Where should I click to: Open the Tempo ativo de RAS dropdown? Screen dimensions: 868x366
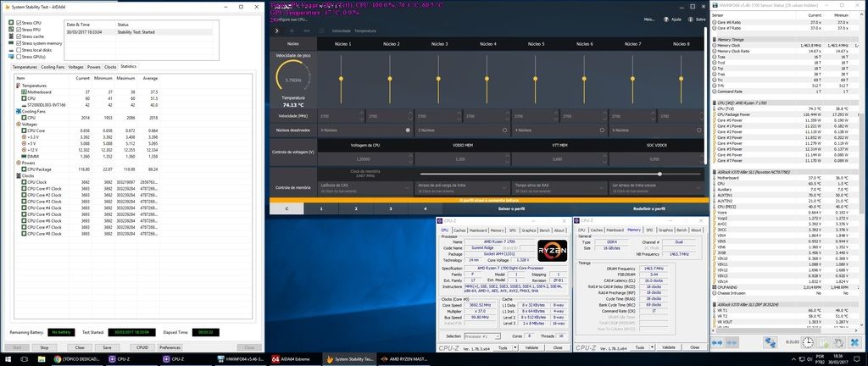point(559,188)
